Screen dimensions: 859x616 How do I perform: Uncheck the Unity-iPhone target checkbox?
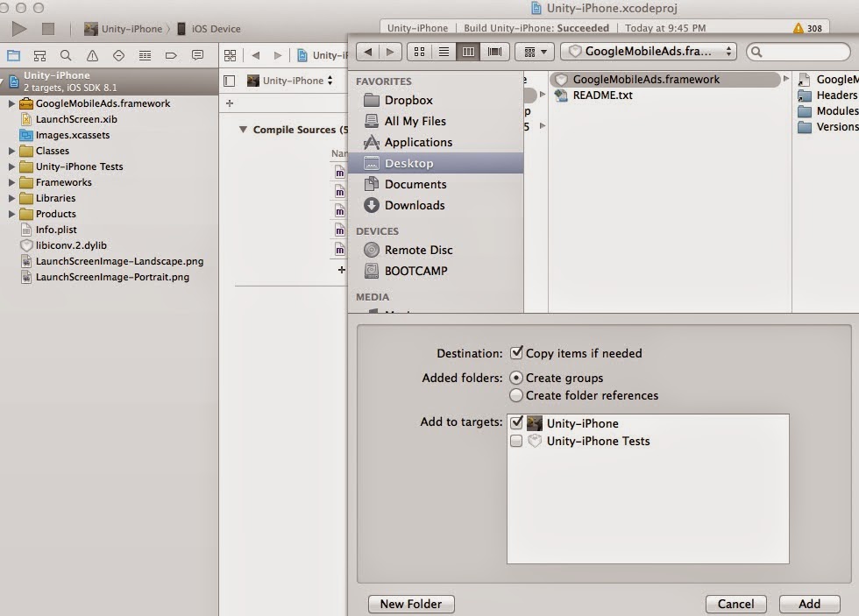click(516, 422)
